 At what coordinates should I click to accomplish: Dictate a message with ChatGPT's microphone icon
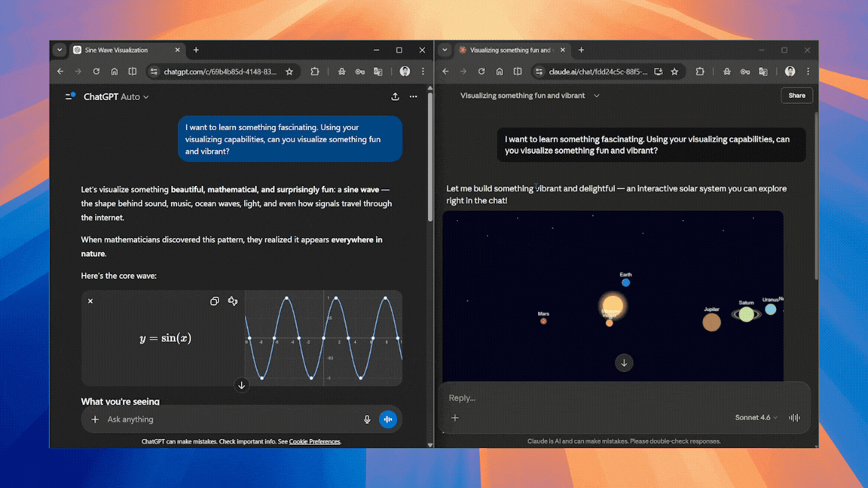pyautogui.click(x=367, y=419)
